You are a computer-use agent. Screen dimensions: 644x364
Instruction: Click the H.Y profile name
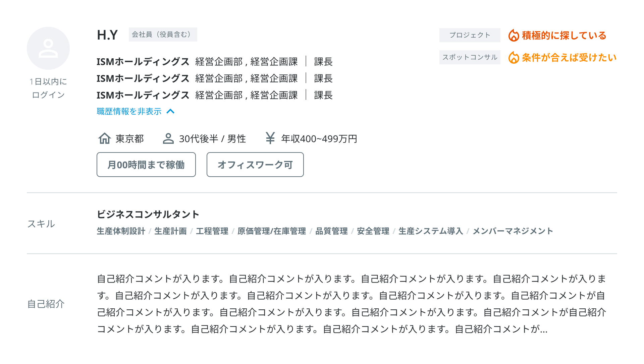click(107, 35)
